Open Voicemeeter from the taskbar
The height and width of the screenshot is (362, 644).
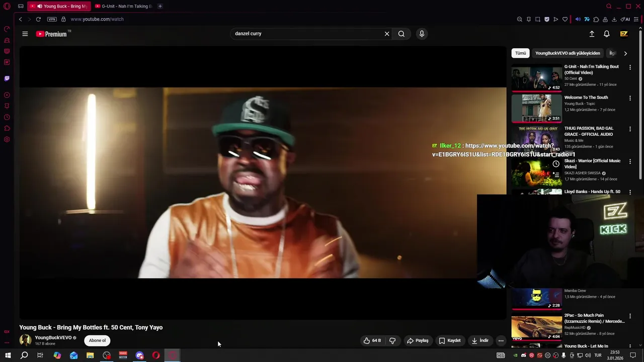[123, 355]
